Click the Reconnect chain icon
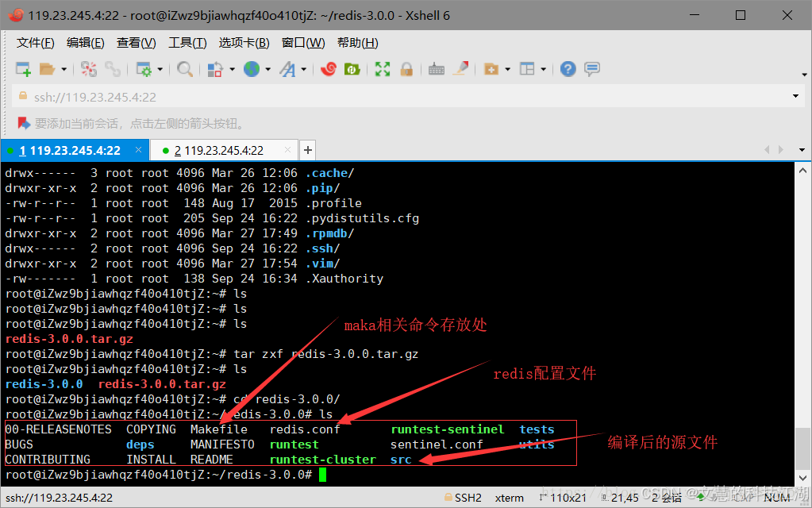Image resolution: width=812 pixels, height=508 pixels. tap(113, 69)
